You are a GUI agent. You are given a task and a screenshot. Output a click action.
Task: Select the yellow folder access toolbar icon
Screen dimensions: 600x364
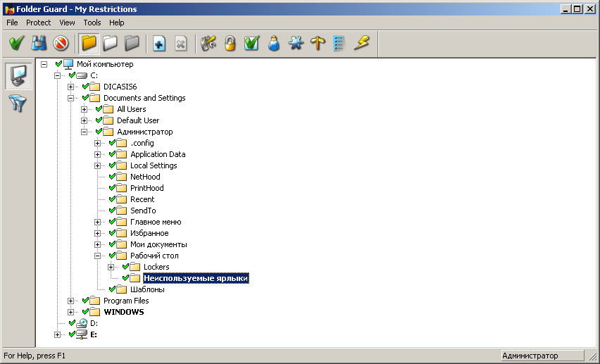click(89, 43)
